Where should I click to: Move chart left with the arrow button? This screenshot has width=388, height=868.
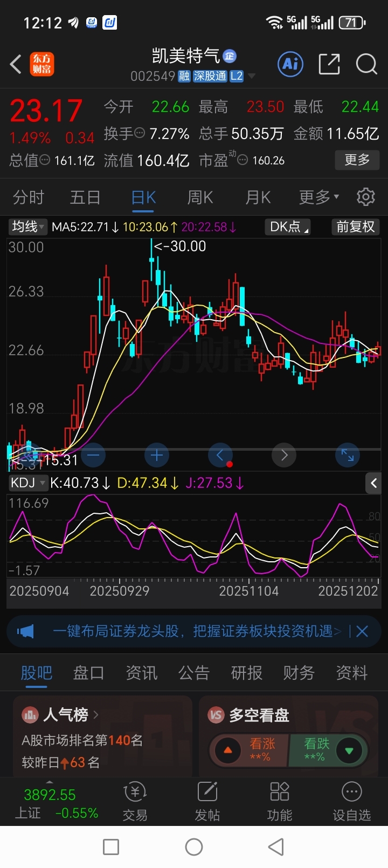tap(220, 456)
